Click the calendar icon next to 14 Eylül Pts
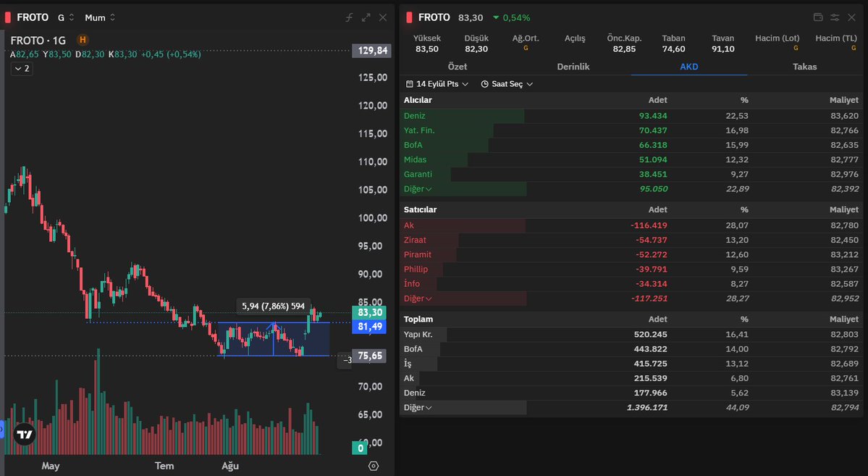Image resolution: width=868 pixels, height=476 pixels. 410,84
